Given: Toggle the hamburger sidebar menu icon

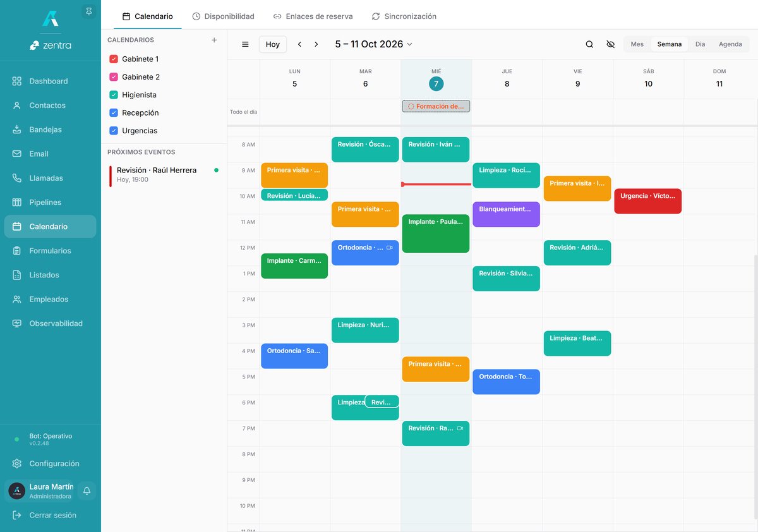Looking at the screenshot, I should pyautogui.click(x=245, y=44).
